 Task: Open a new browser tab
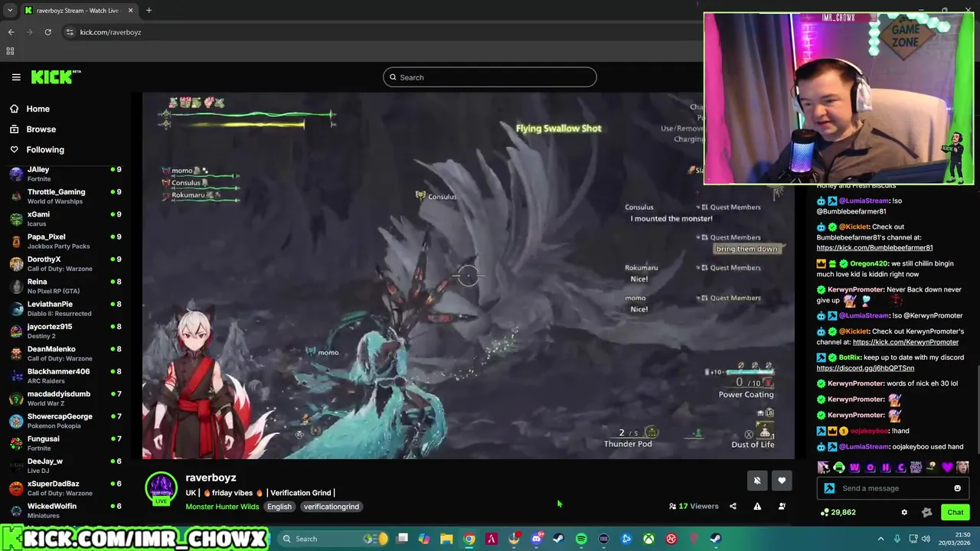click(x=149, y=11)
